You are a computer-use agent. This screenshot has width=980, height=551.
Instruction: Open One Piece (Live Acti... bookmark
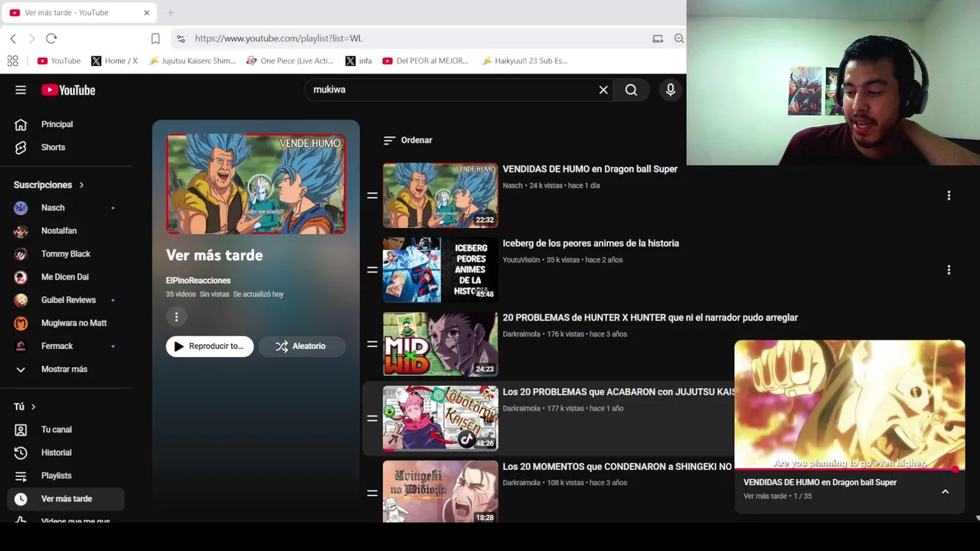(289, 60)
